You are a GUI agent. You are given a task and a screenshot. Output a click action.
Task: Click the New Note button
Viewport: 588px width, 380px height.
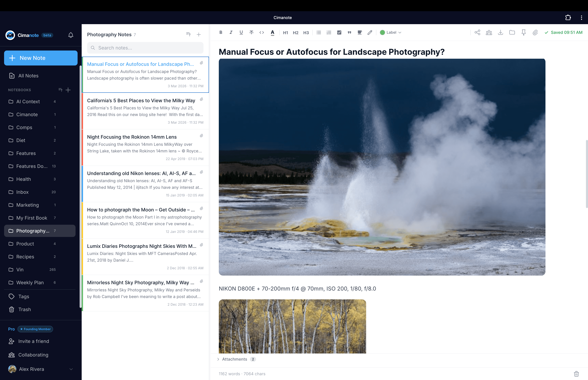[41, 58]
